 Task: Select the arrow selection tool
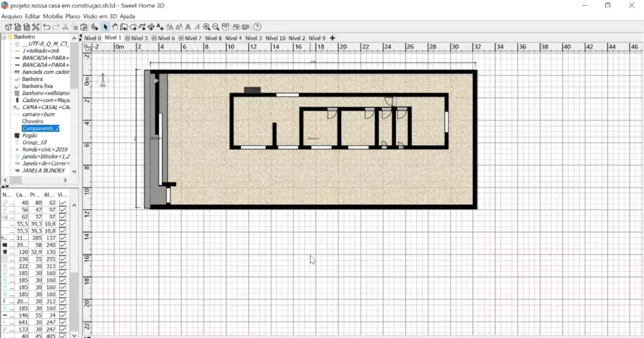coord(105,27)
